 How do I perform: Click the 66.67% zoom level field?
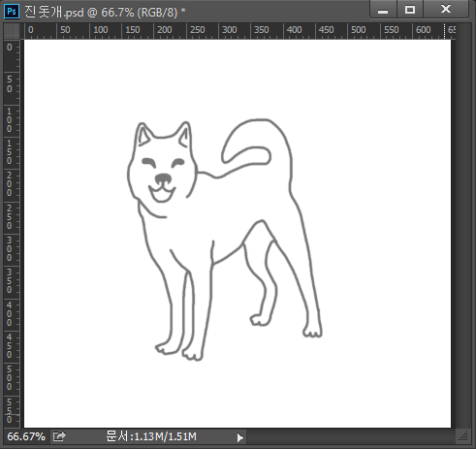(x=26, y=436)
